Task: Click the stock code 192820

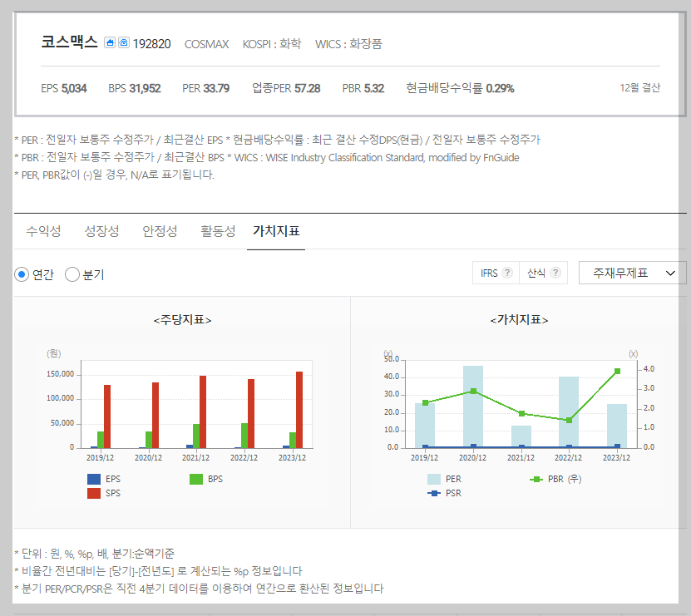Action: 151,44
